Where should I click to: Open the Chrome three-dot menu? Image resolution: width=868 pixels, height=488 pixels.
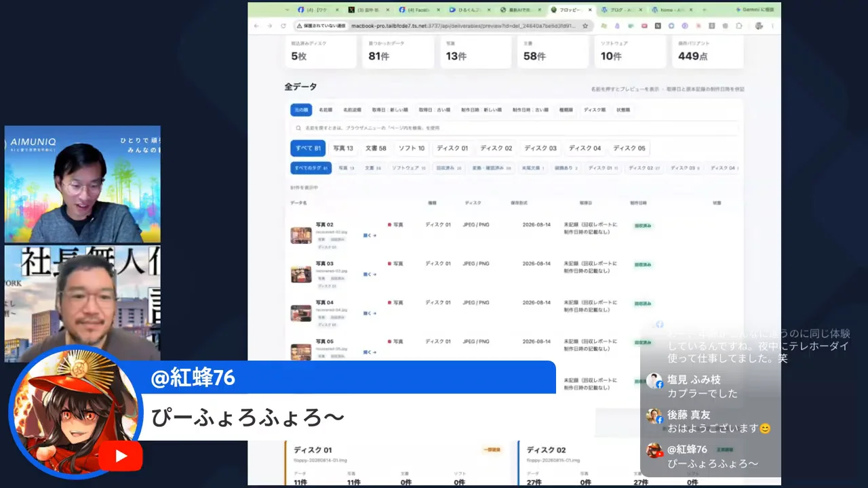(772, 26)
